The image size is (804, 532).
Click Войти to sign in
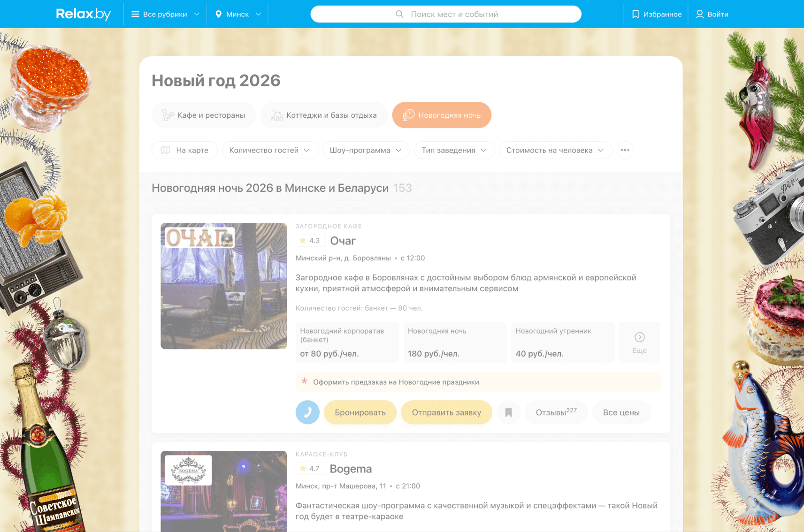pyautogui.click(x=712, y=14)
